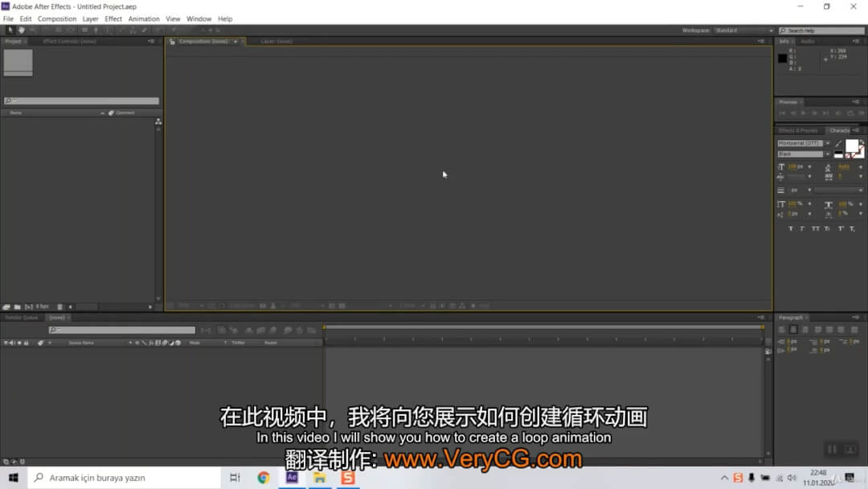This screenshot has width=868, height=489.
Task: Switch to the Effect Controls tab
Action: click(x=70, y=42)
